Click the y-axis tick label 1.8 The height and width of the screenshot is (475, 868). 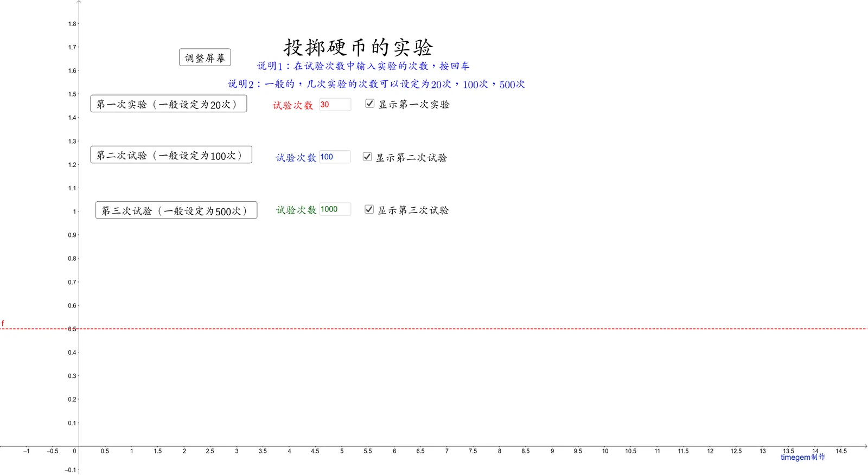[x=72, y=24]
